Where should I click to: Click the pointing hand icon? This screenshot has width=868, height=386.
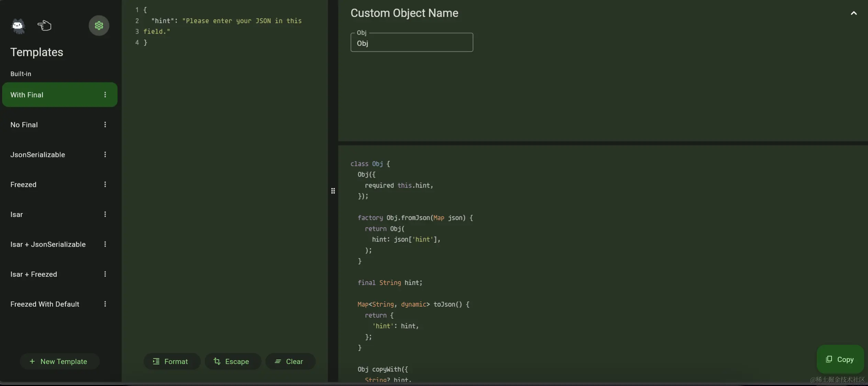click(44, 25)
